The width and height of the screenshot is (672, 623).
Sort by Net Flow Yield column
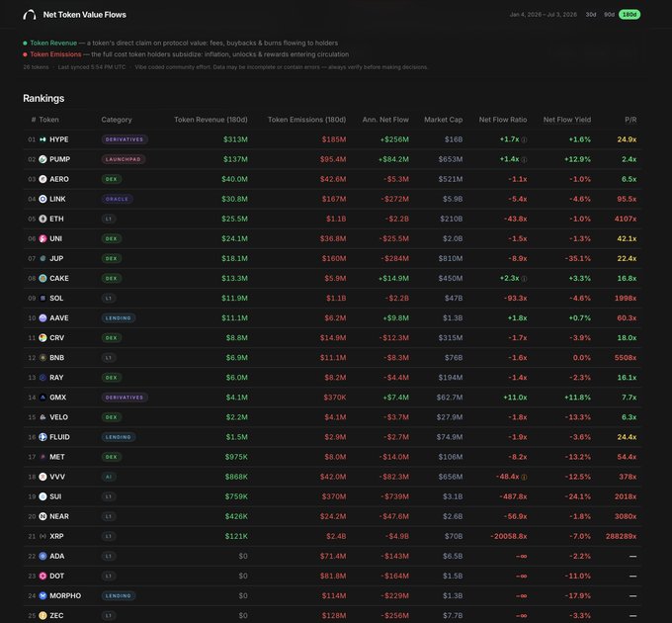[x=567, y=120]
